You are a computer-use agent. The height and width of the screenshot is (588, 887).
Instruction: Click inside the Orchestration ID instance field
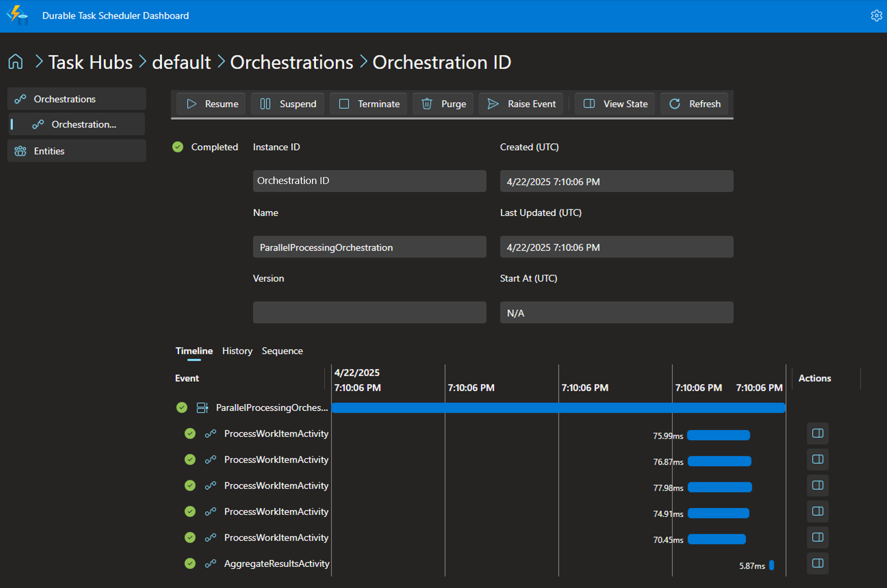click(x=369, y=181)
